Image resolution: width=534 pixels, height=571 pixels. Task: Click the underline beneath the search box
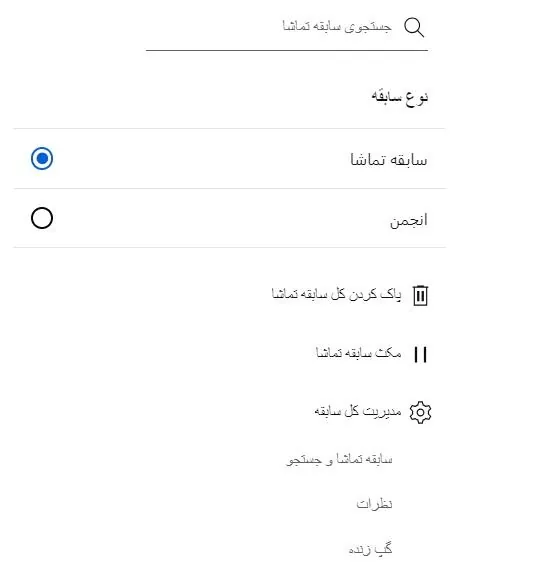287,50
